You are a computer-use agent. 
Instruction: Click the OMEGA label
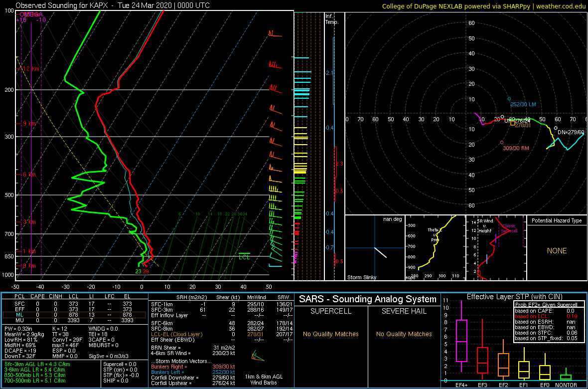tap(31, 14)
